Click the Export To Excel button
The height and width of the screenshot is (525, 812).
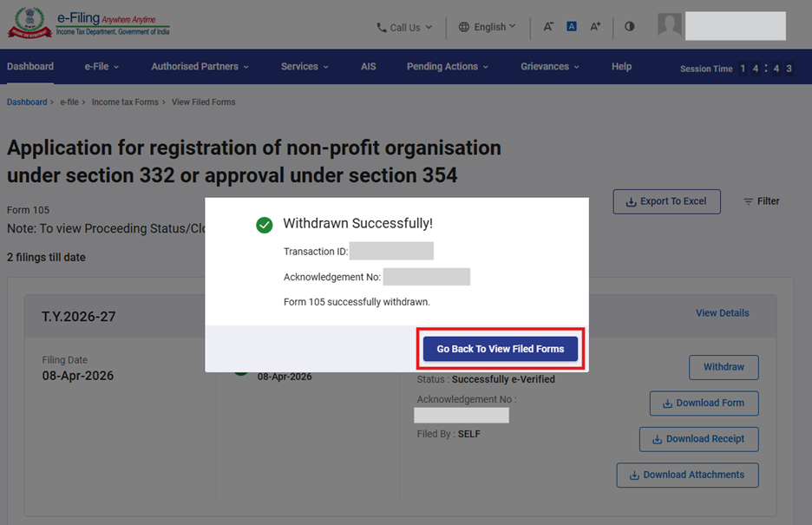point(666,201)
